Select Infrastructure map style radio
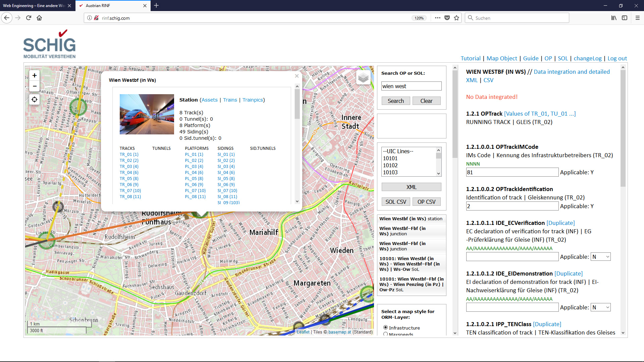 385,327
